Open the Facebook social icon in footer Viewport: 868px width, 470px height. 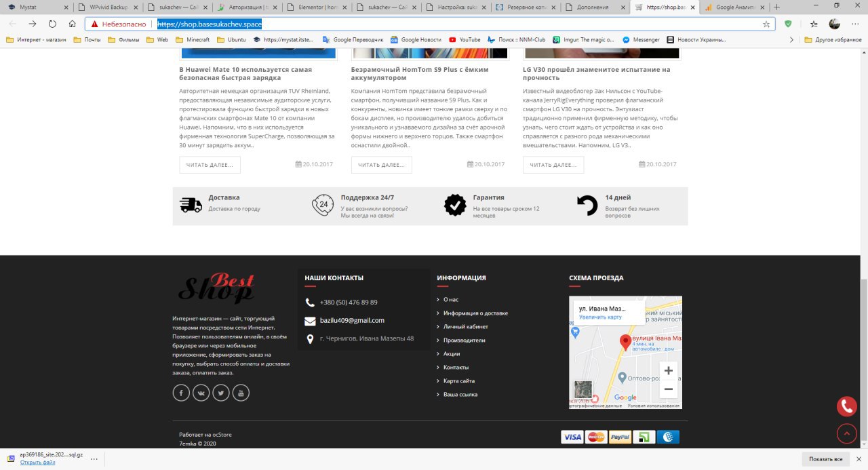tap(181, 393)
